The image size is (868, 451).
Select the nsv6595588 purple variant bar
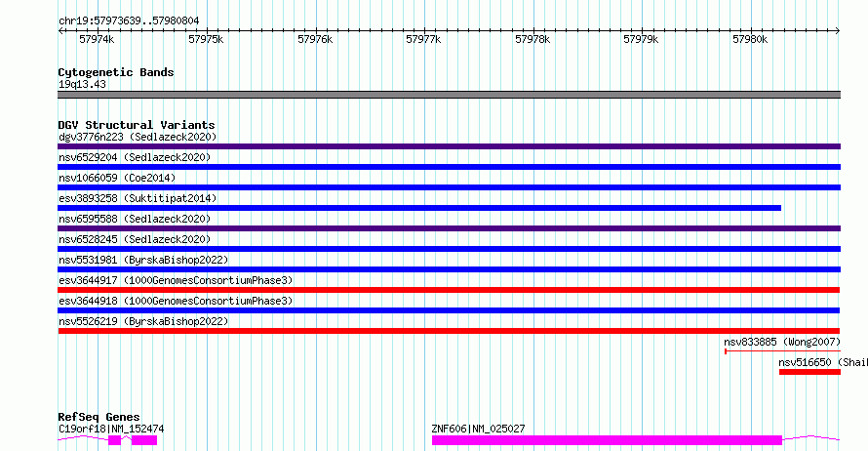pos(449,228)
